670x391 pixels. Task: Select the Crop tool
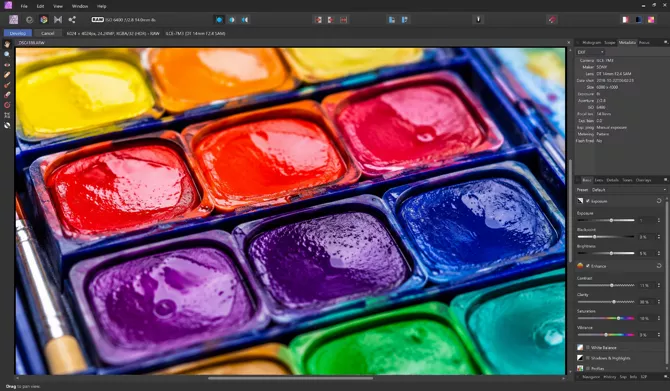click(7, 115)
